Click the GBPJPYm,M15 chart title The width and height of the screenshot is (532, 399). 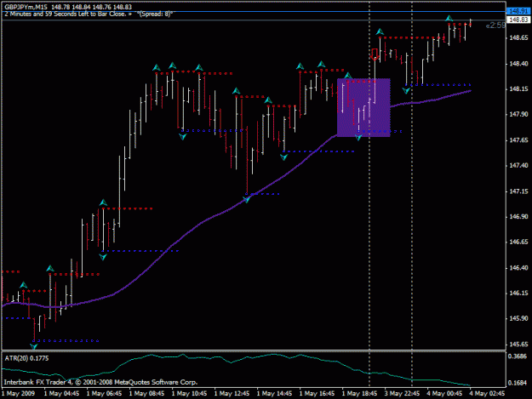[26, 7]
